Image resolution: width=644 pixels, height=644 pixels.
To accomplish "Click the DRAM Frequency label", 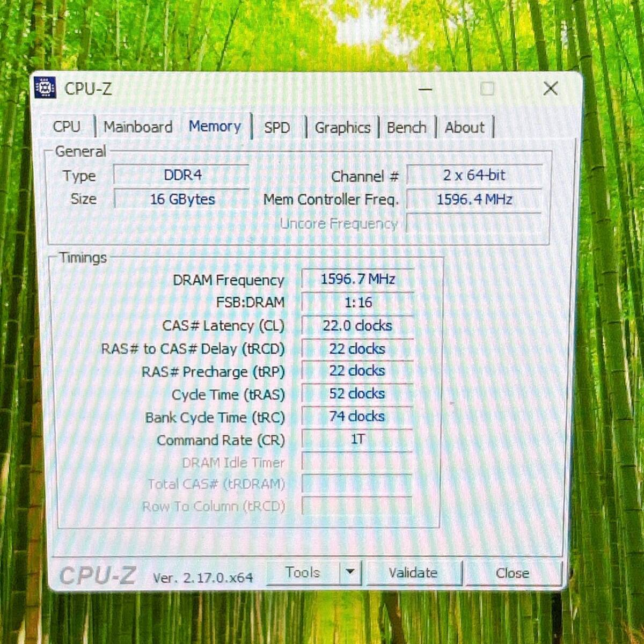I will coord(228,280).
